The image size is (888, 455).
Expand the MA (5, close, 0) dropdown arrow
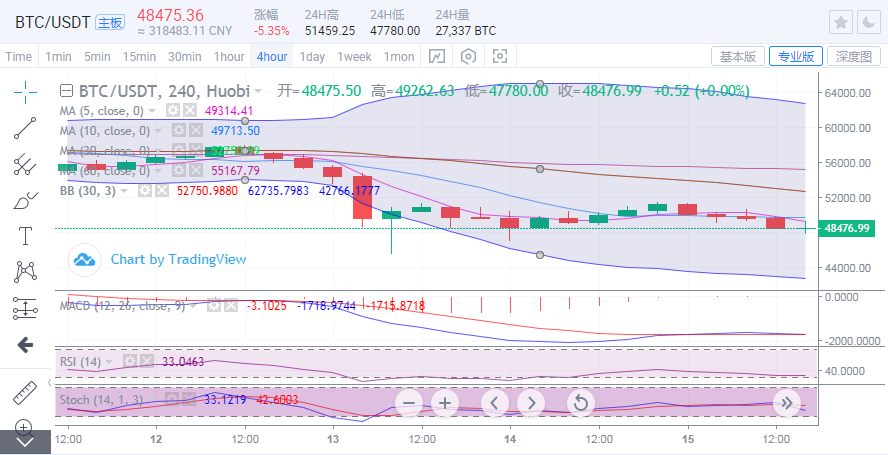tap(153, 111)
